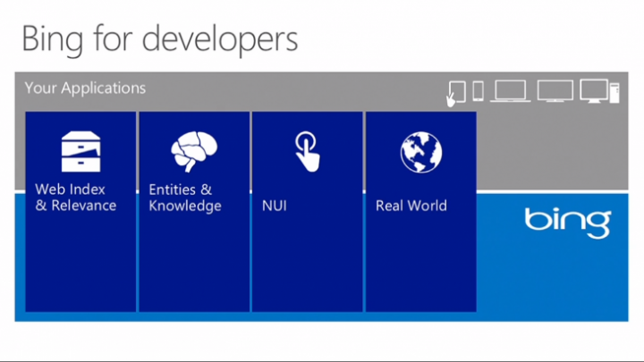Click the "Bing for developers" slide title
This screenshot has height=362, width=644.
coord(160,40)
